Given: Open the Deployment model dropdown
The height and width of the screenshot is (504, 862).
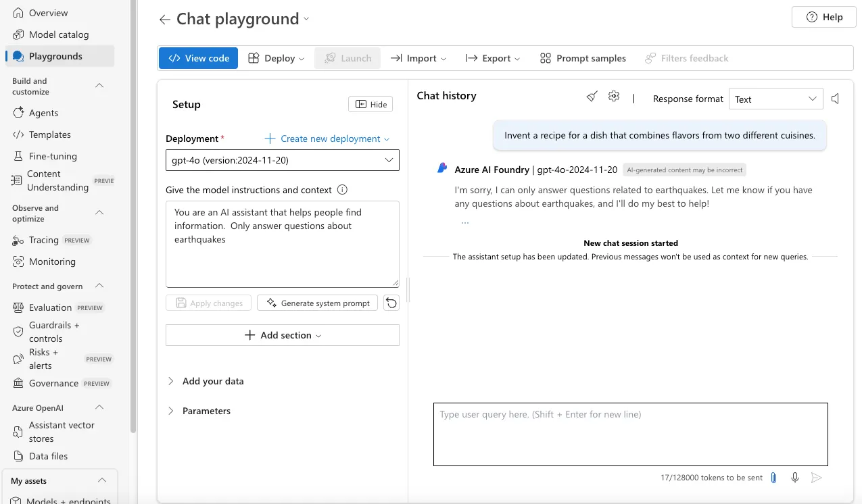Looking at the screenshot, I should [x=282, y=160].
